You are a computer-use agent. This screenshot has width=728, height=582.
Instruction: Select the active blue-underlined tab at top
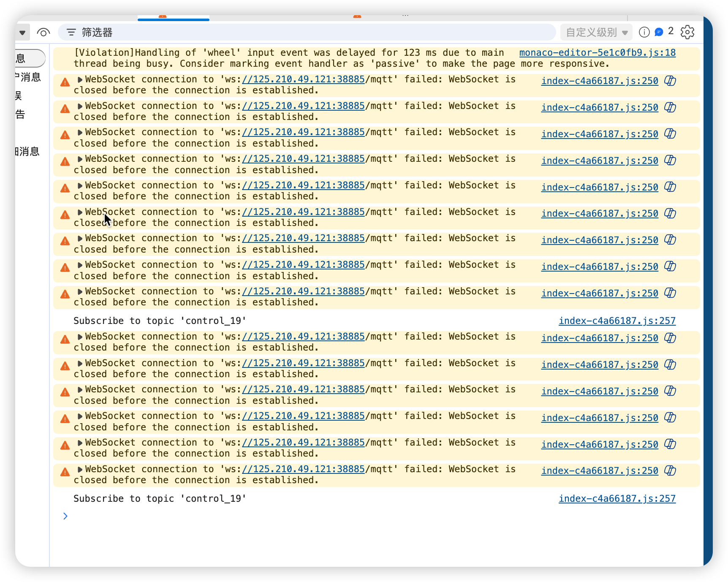tap(173, 17)
